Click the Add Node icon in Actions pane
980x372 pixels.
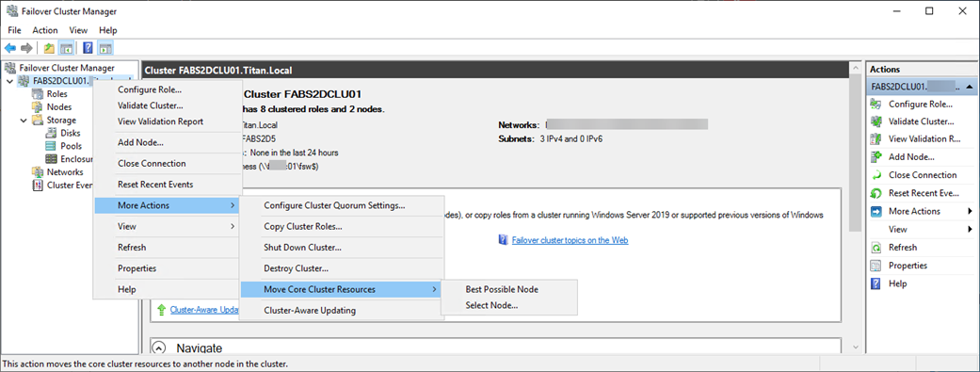[876, 157]
